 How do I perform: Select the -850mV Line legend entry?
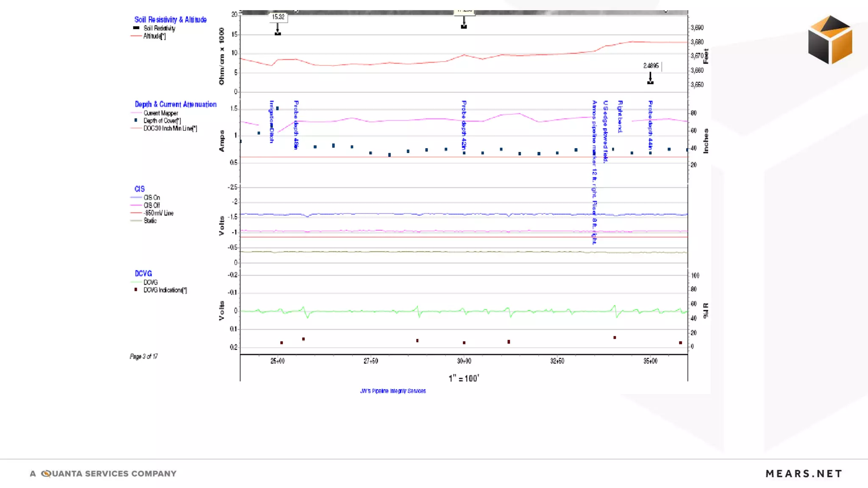159,213
